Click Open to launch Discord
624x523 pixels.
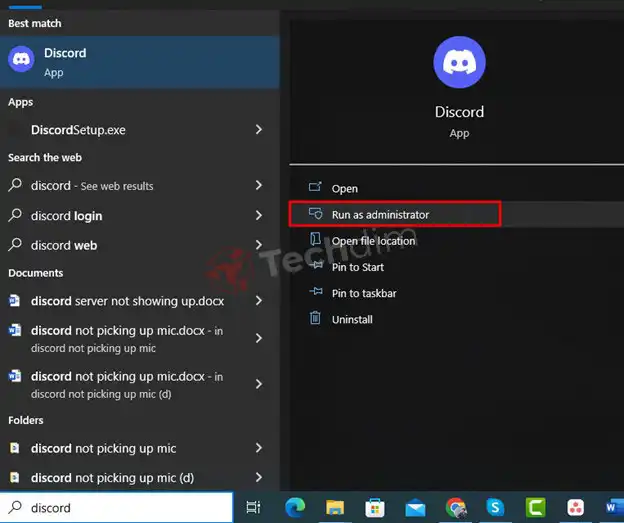[x=344, y=189]
